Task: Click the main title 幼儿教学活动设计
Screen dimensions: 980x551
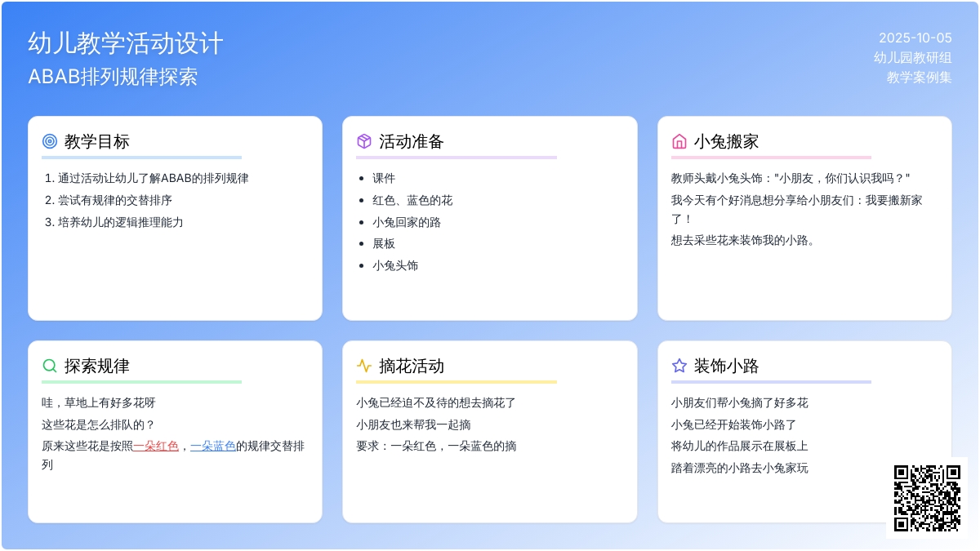Action: click(126, 43)
